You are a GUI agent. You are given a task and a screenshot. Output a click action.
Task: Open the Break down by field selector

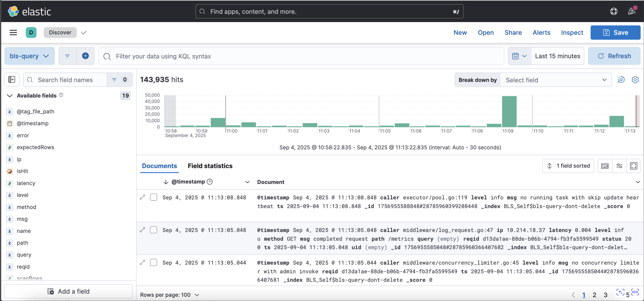[556, 80]
